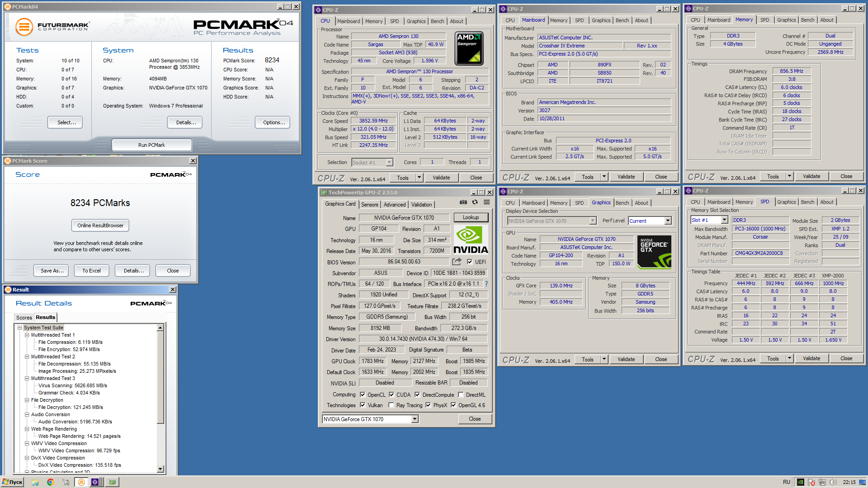Collapse the System Test Suite tree node
868x488 pixels.
20,328
